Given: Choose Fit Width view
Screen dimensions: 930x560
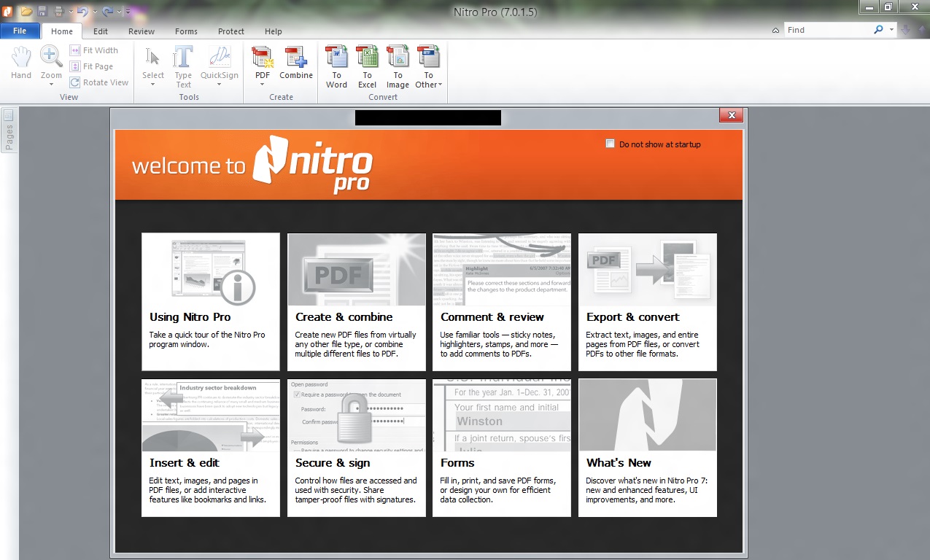Looking at the screenshot, I should click(x=94, y=50).
